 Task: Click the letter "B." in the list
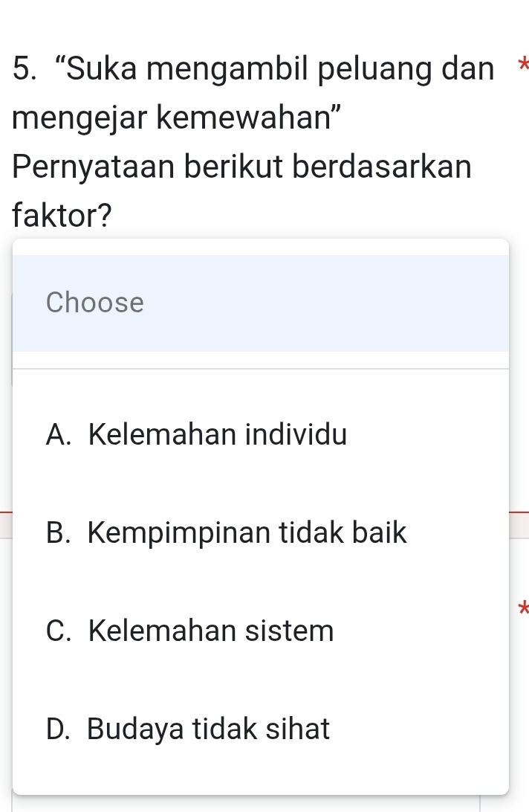pyautogui.click(x=60, y=533)
